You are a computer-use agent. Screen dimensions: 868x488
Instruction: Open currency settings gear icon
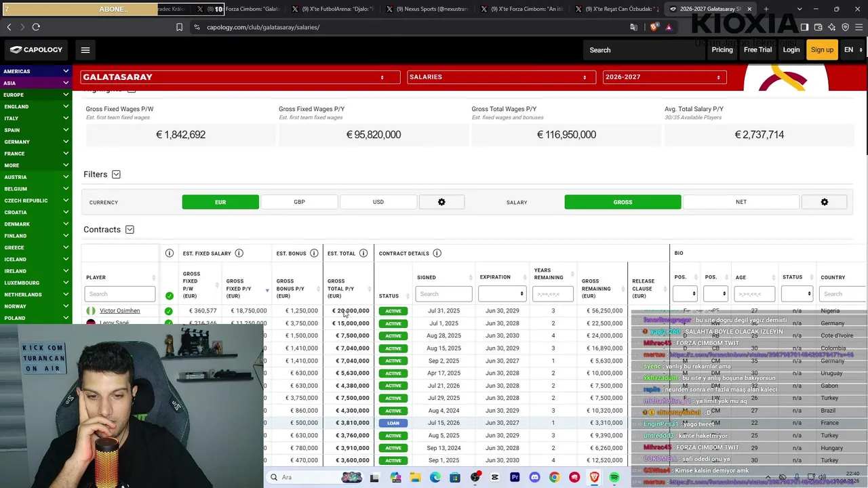point(441,202)
